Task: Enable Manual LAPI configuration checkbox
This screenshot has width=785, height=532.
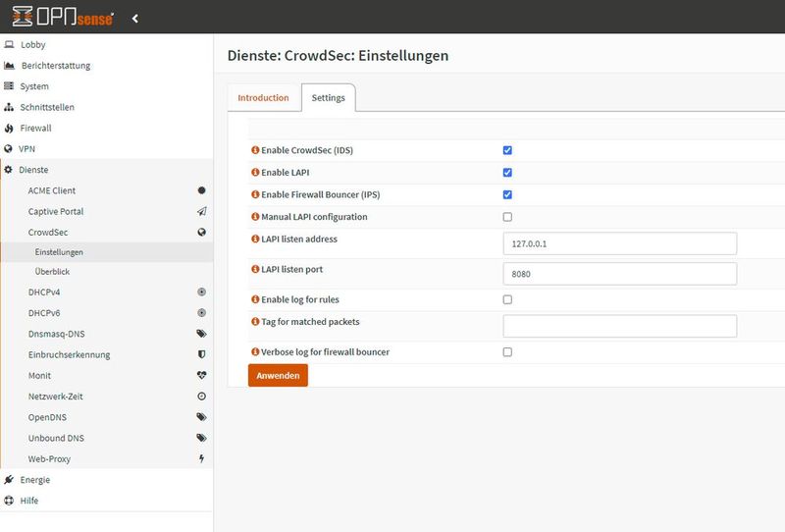Action: pyautogui.click(x=507, y=217)
